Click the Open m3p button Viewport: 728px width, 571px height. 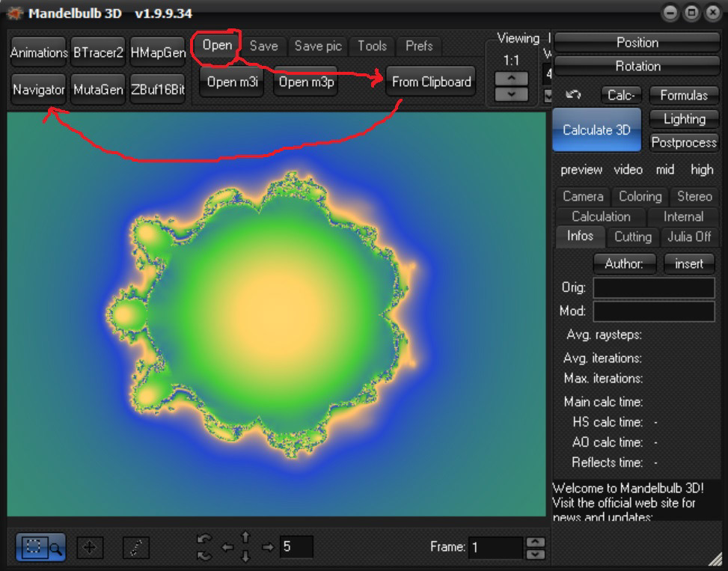point(307,82)
